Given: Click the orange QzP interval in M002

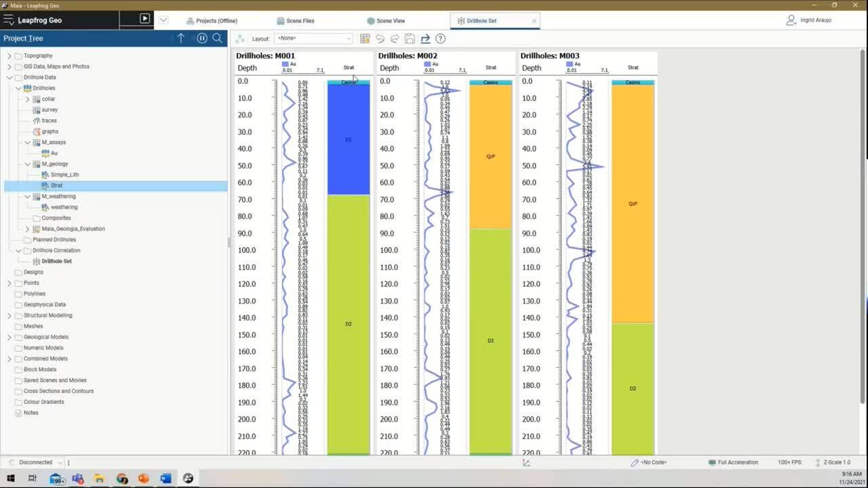Looking at the screenshot, I should tap(491, 157).
